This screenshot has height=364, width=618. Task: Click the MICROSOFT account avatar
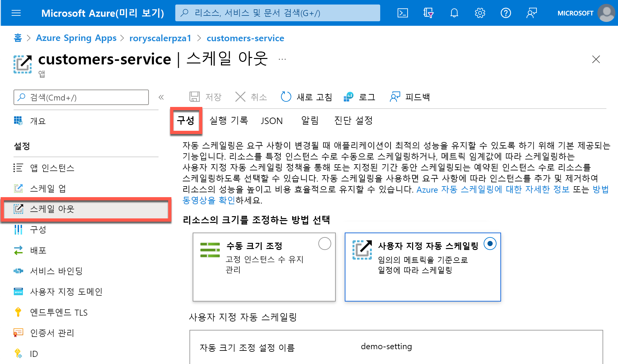point(606,13)
